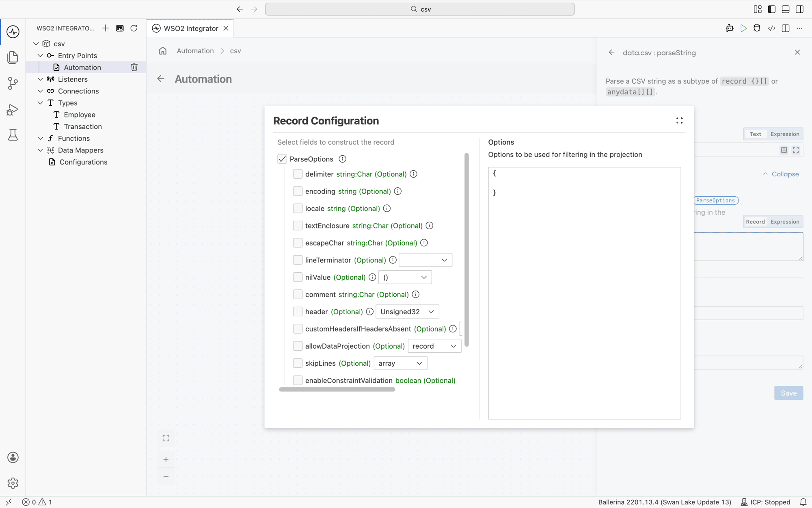
Task: Expand the Listeners tree node
Action: [x=40, y=79]
